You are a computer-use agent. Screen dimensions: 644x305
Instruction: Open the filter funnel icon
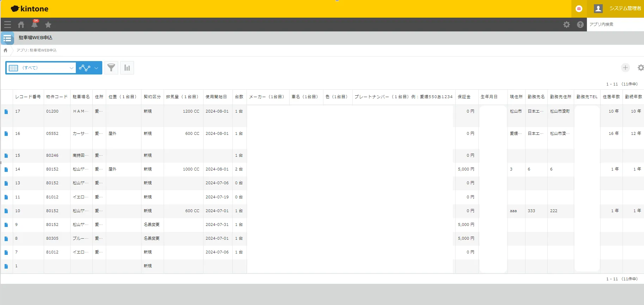[111, 68]
